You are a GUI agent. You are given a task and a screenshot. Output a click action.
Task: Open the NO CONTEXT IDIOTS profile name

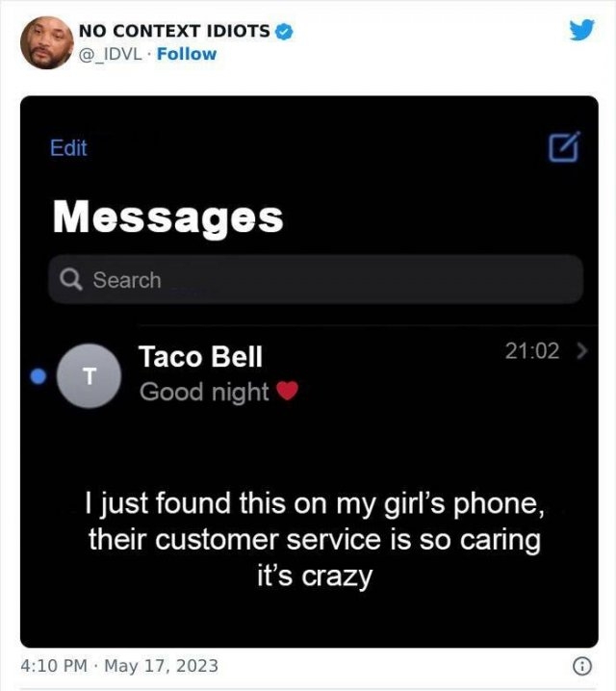coord(174,32)
